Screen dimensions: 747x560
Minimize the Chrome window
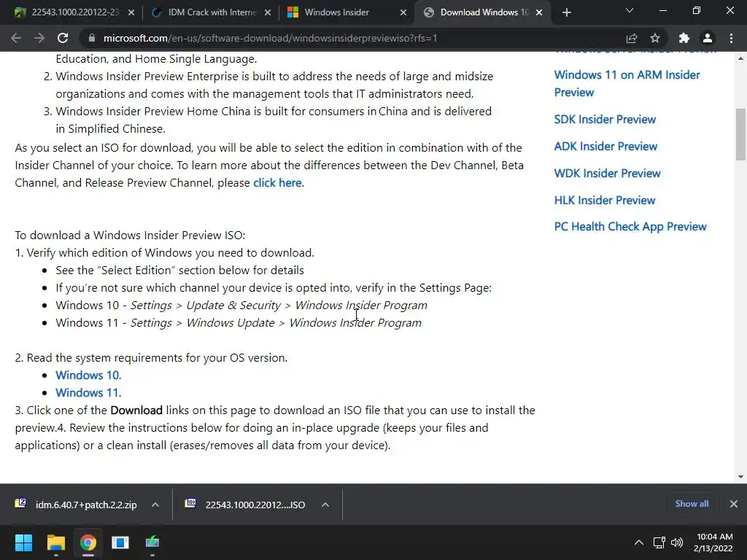662,10
